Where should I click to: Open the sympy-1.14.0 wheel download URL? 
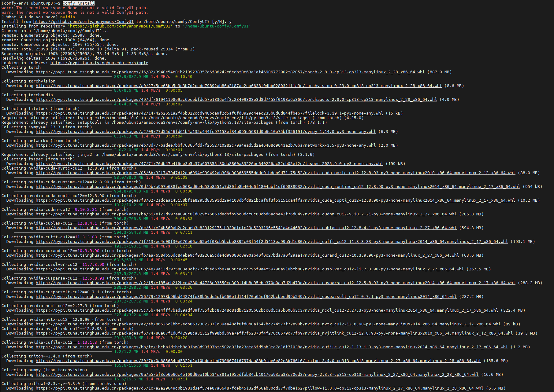click(x=206, y=132)
